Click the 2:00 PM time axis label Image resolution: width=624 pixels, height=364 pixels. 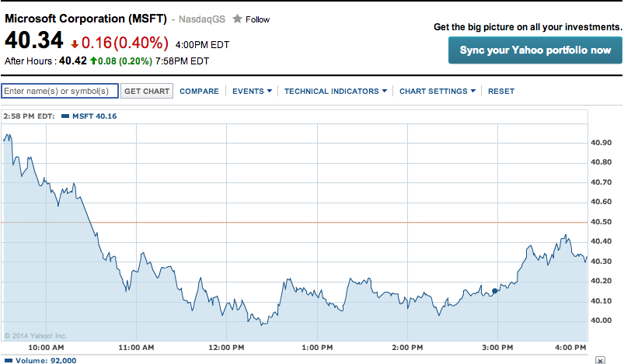(x=407, y=347)
